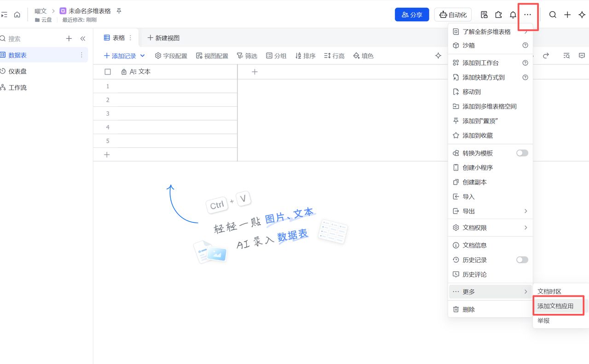Collapse the sidebar with double chevron
589x364 pixels.
click(x=83, y=39)
